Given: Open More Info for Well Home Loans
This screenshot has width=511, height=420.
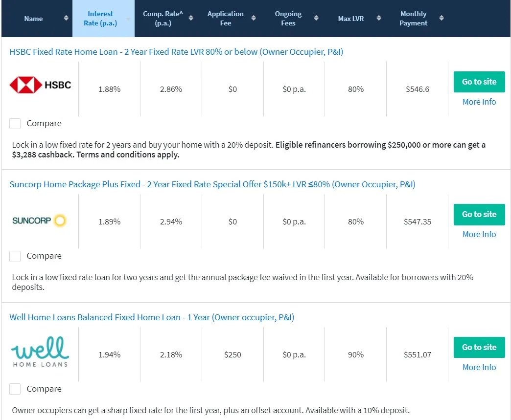Looking at the screenshot, I should pos(479,367).
